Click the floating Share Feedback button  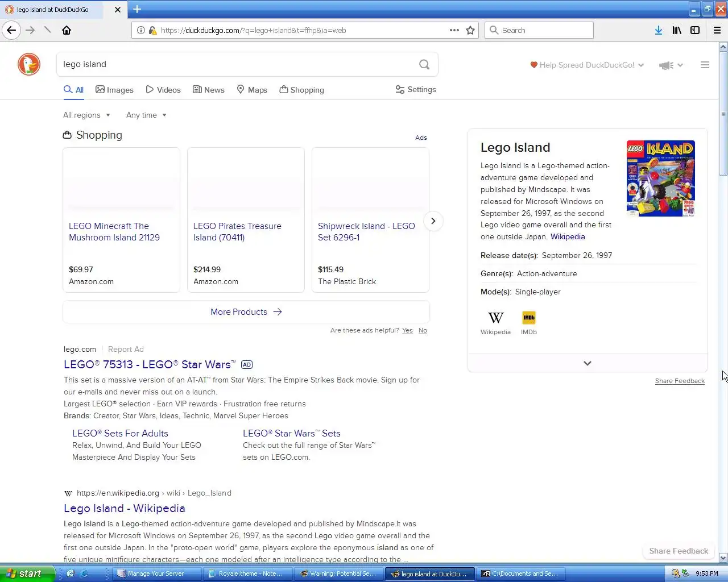[679, 551]
